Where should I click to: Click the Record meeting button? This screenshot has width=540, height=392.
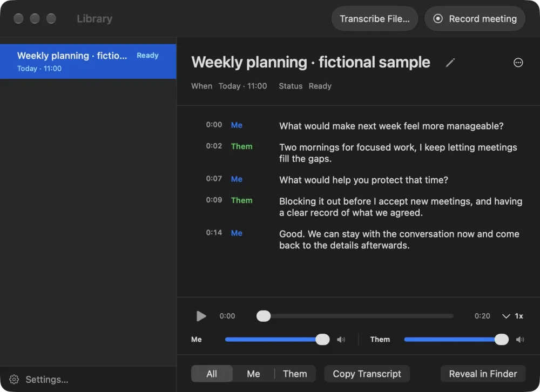[475, 18]
